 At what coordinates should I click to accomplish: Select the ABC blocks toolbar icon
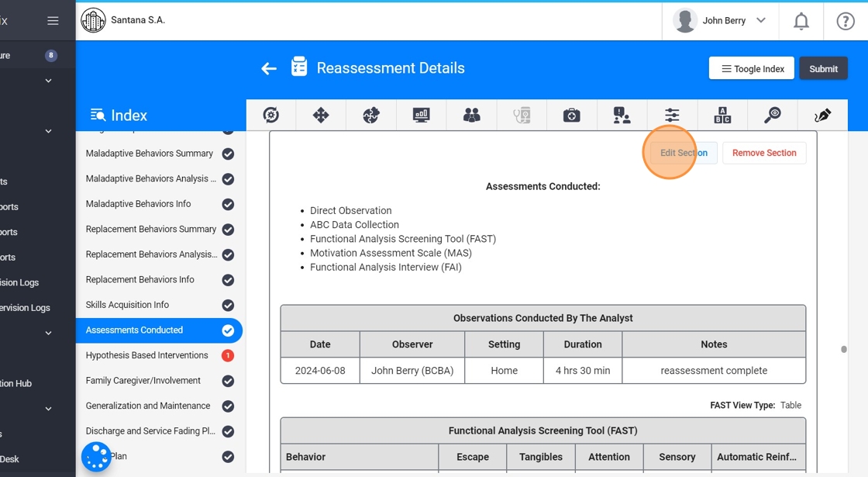point(722,116)
